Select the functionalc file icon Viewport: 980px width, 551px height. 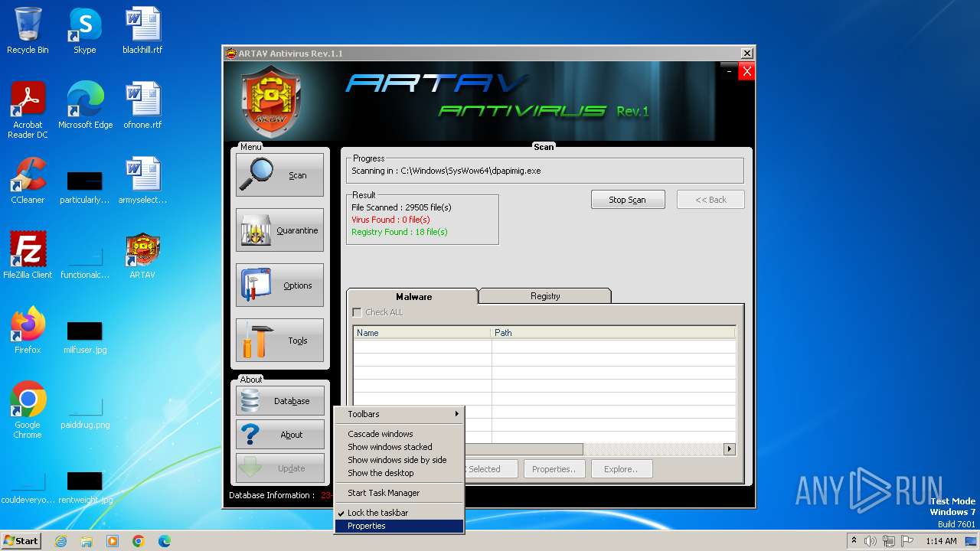click(85, 263)
